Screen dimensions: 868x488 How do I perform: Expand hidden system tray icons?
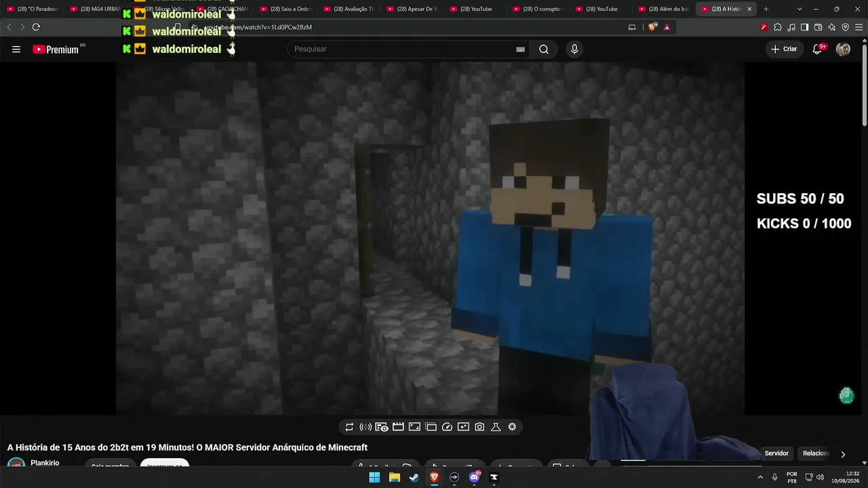[x=760, y=477]
